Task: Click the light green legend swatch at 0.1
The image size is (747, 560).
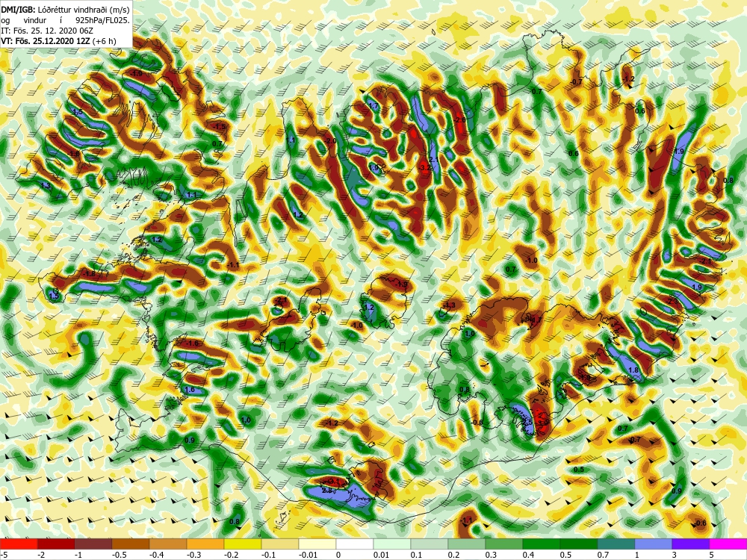Action: pyautogui.click(x=430, y=544)
